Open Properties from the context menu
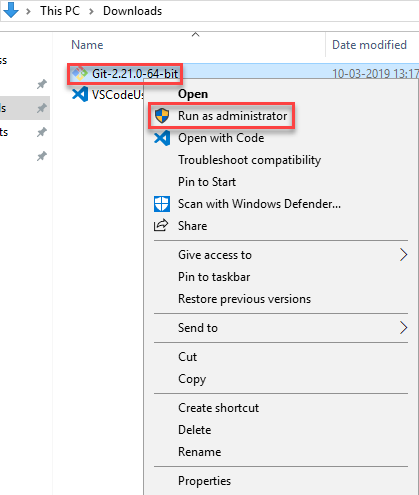419x495 pixels. pos(204,481)
